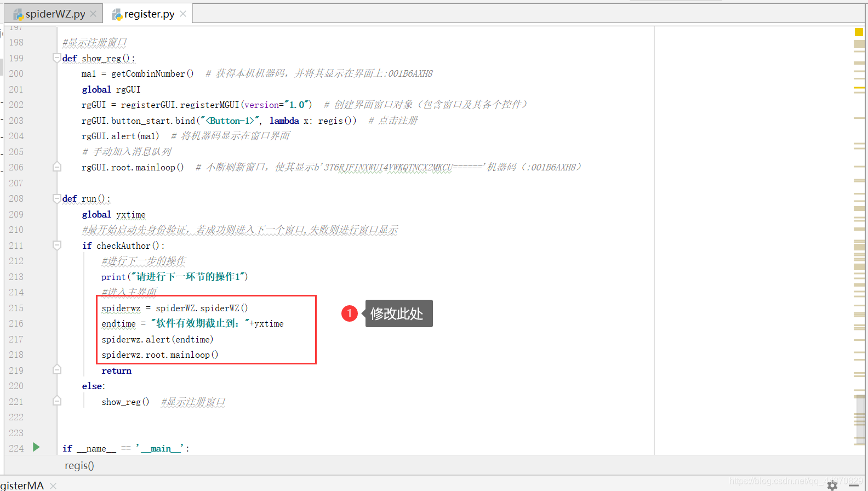This screenshot has width=868, height=491.
Task: Click the return keyword on line 219
Action: tap(117, 370)
